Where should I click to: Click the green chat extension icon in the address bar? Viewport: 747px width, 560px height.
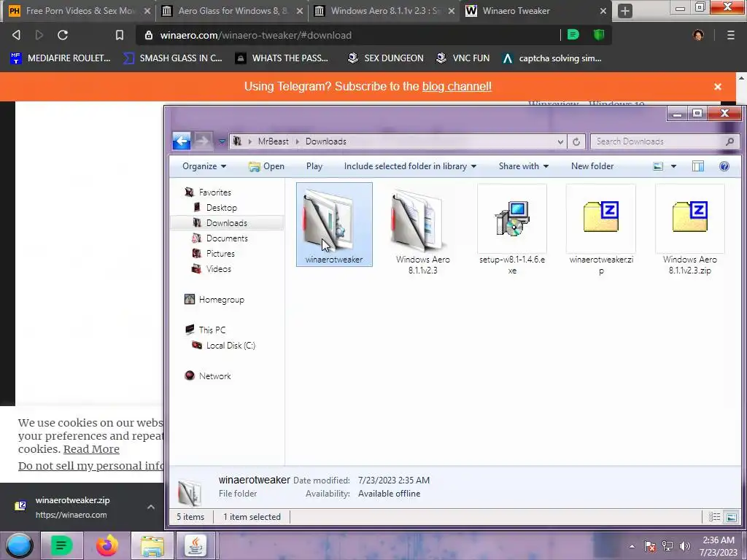(x=573, y=35)
